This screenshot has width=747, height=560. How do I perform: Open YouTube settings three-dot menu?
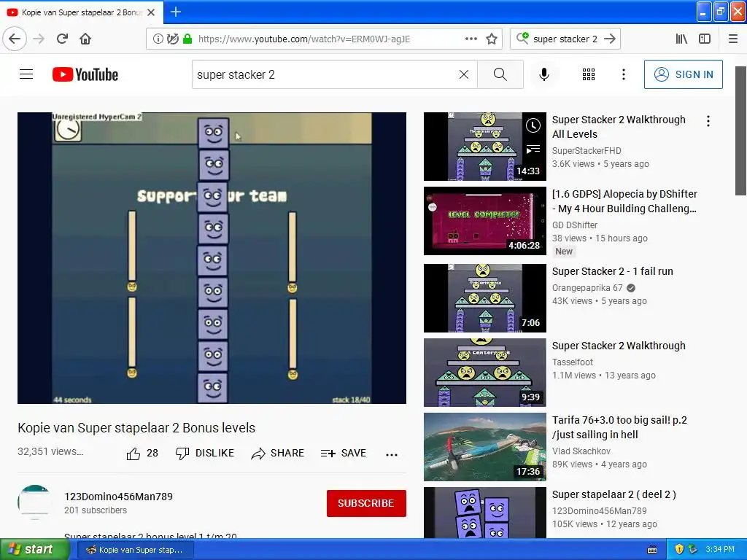click(624, 74)
